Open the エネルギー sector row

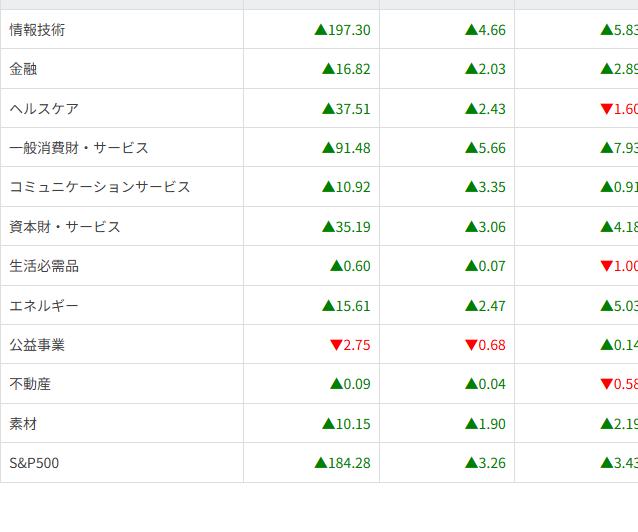pos(44,306)
